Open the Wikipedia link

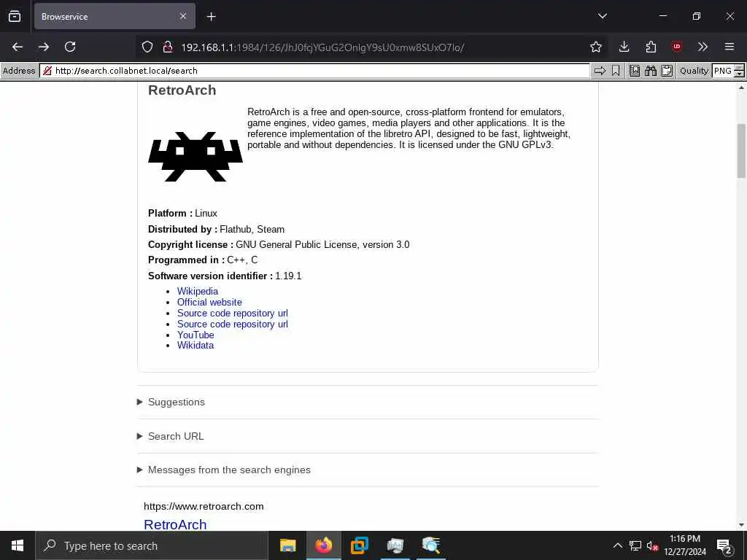pos(197,291)
